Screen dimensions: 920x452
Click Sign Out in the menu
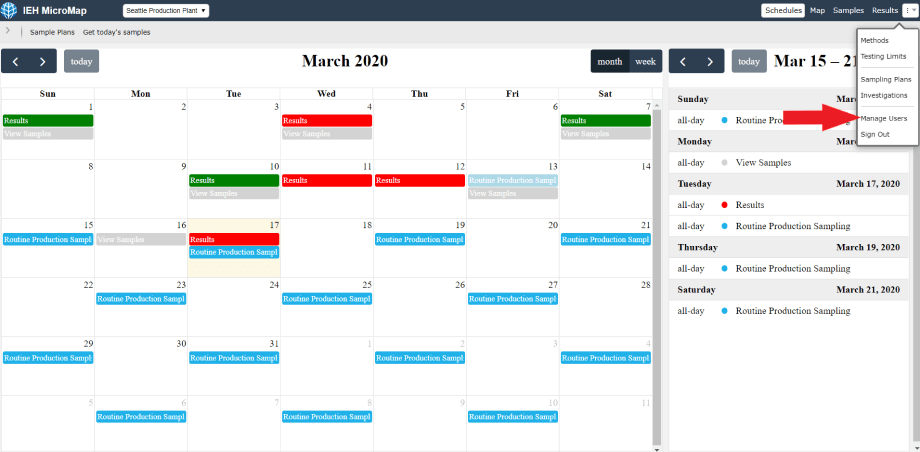pos(875,134)
